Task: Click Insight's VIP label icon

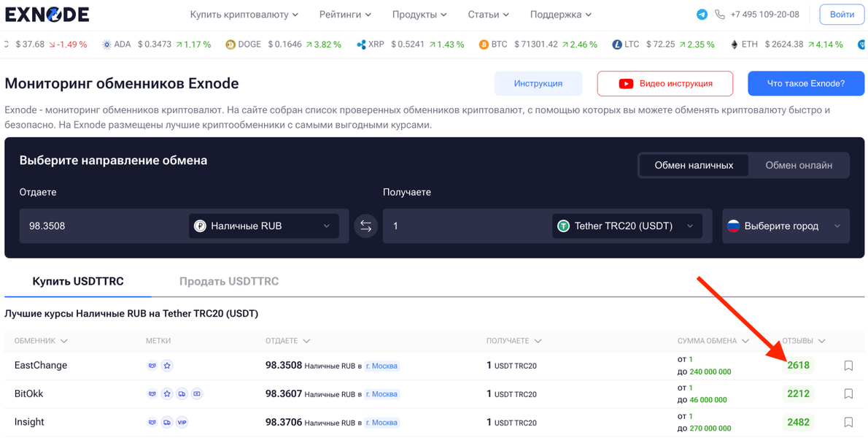Action: 182,422
